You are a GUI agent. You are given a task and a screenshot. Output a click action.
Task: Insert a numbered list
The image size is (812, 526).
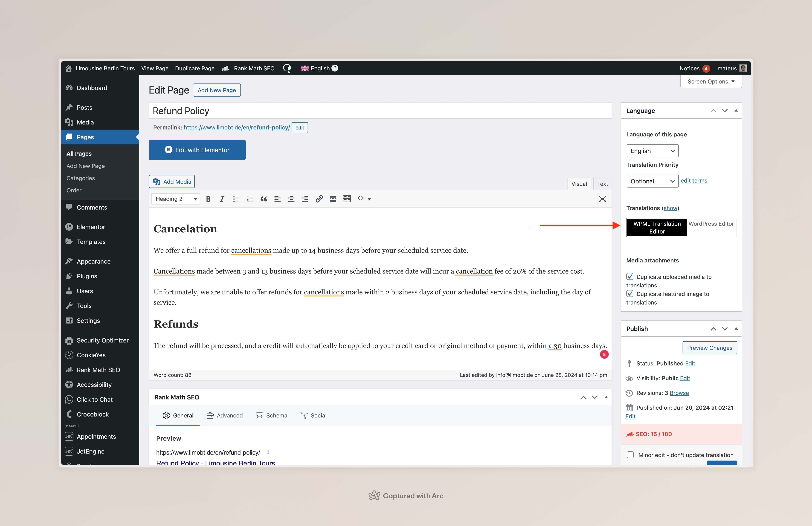pyautogui.click(x=250, y=199)
